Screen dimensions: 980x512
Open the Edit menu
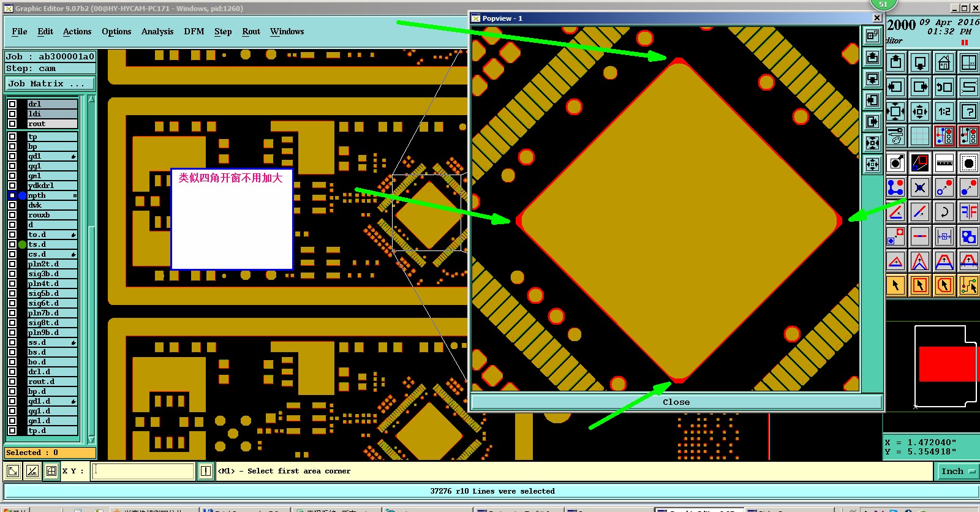click(45, 31)
